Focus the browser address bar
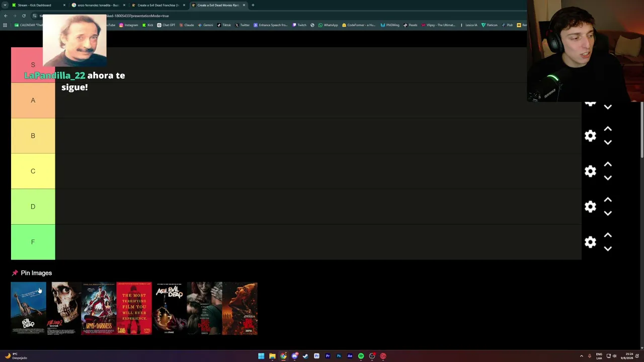The width and height of the screenshot is (644, 362). coord(282,16)
